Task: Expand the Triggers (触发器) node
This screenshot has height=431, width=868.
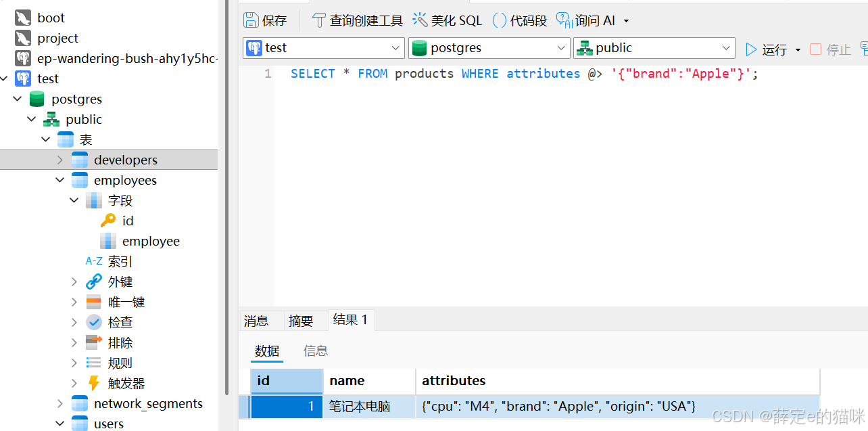Action: coord(74,384)
